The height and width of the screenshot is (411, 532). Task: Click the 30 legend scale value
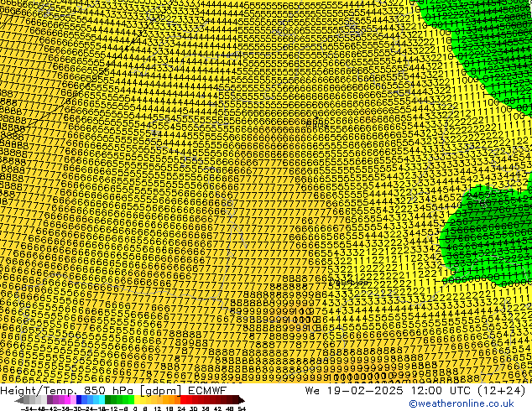[193, 408]
